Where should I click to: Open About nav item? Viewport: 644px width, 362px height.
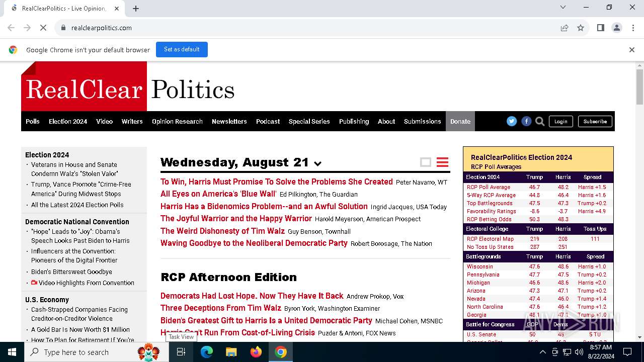[386, 121]
